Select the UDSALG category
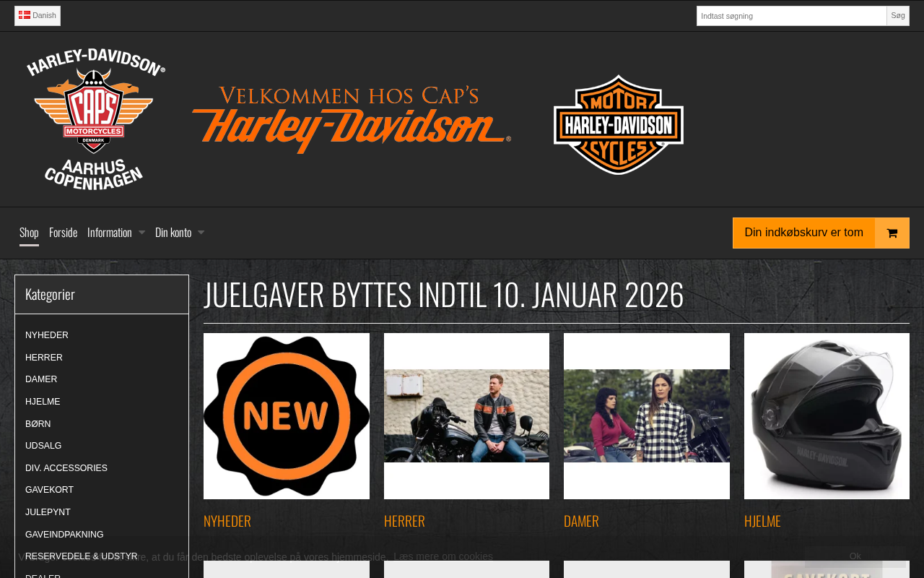This screenshot has width=924, height=578. click(x=43, y=446)
